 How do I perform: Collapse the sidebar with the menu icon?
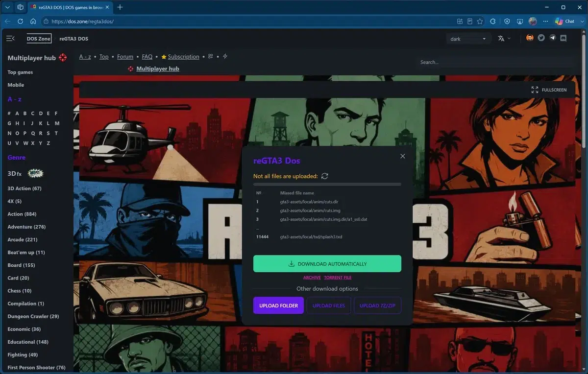[10, 38]
